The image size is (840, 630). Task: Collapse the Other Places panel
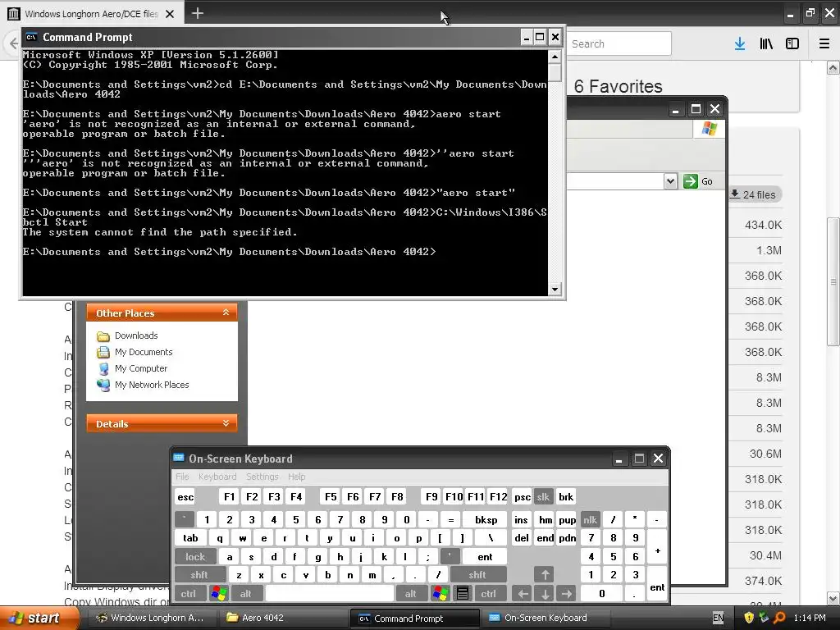click(x=226, y=313)
